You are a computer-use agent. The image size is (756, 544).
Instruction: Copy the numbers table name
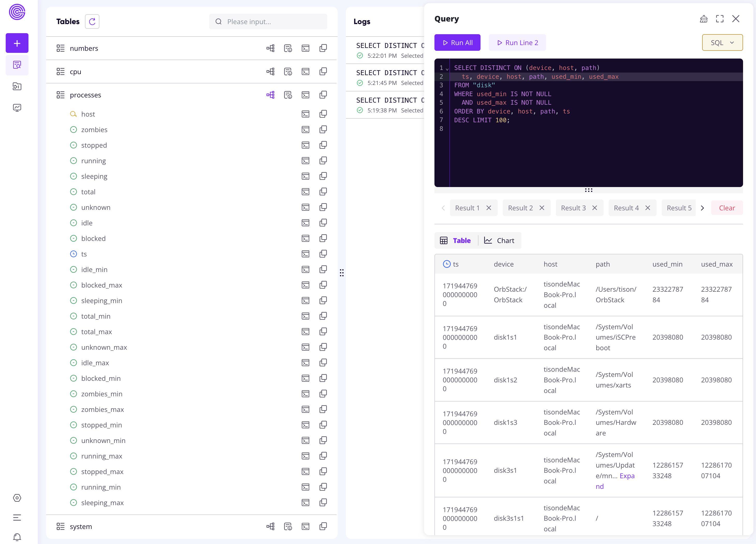coord(323,48)
